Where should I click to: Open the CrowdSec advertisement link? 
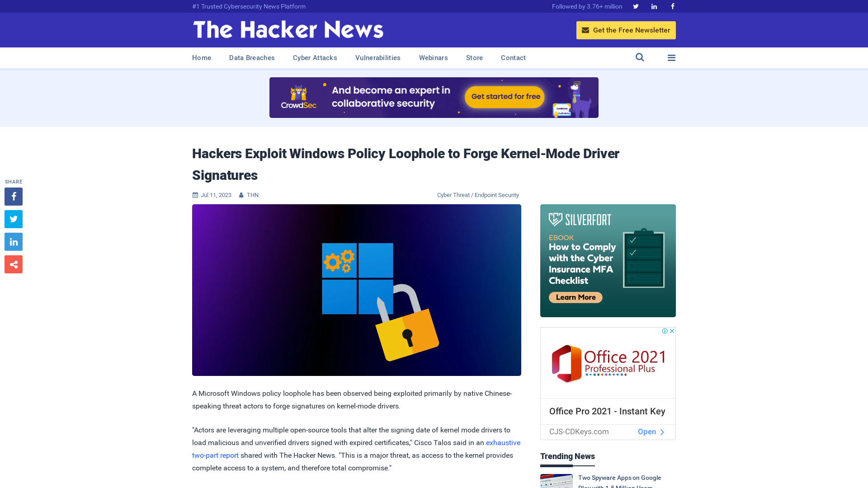click(434, 97)
